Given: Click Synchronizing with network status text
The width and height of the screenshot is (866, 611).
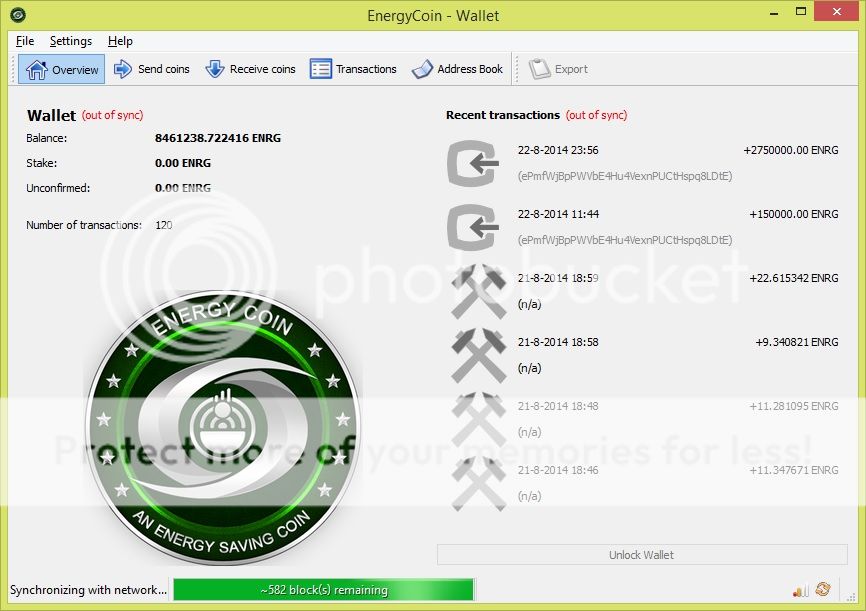Looking at the screenshot, I should [x=88, y=590].
